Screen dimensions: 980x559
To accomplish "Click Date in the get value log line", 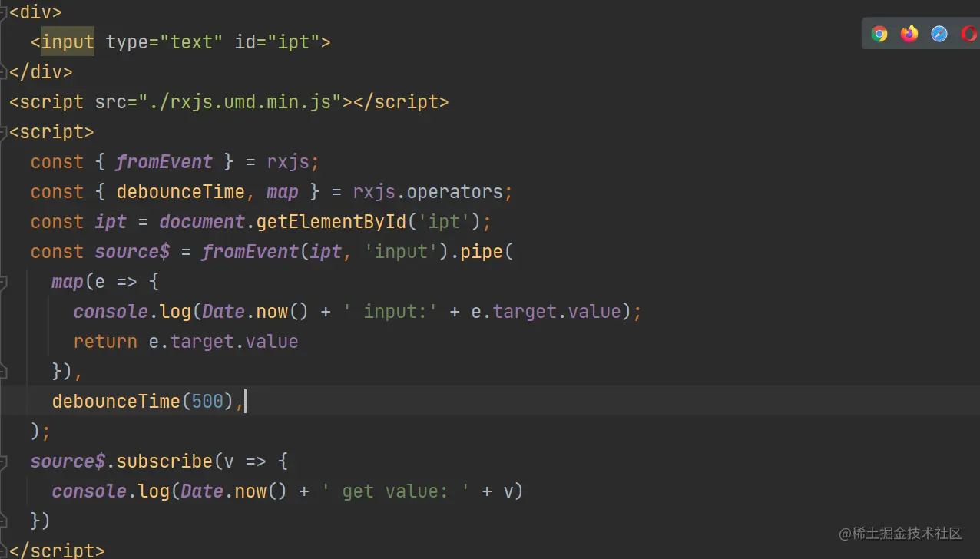I will pos(202,491).
